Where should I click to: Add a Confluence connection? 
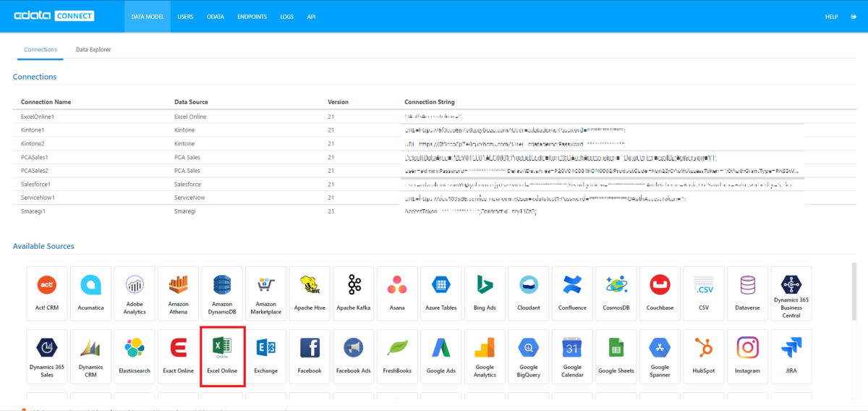tap(572, 293)
